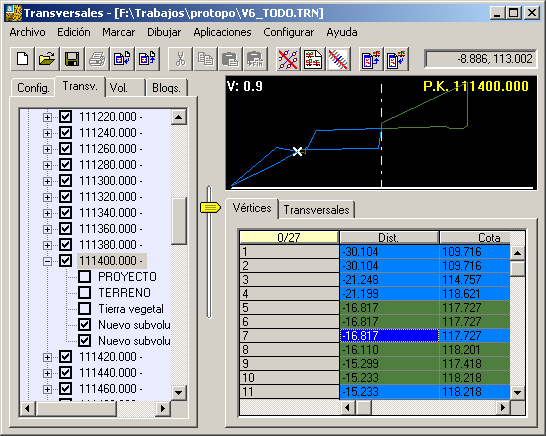Open the Aplicaciones menu

222,32
